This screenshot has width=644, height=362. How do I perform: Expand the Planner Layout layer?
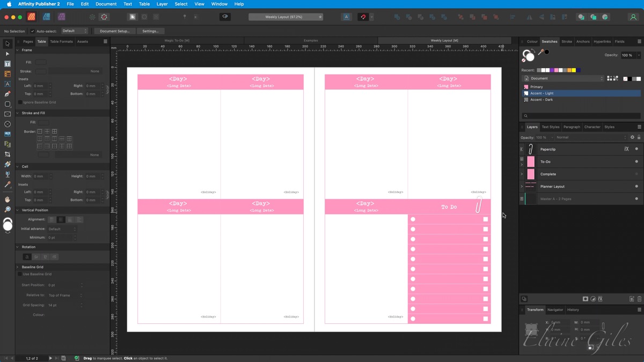[x=522, y=186]
